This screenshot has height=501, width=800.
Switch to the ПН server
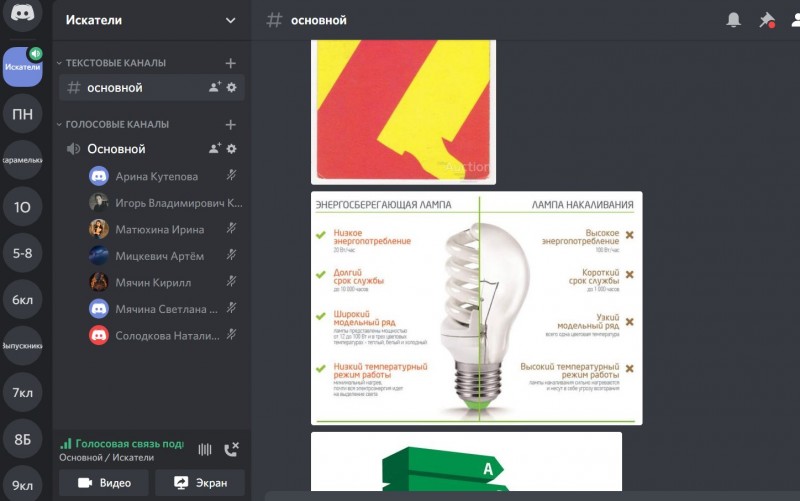(x=22, y=114)
